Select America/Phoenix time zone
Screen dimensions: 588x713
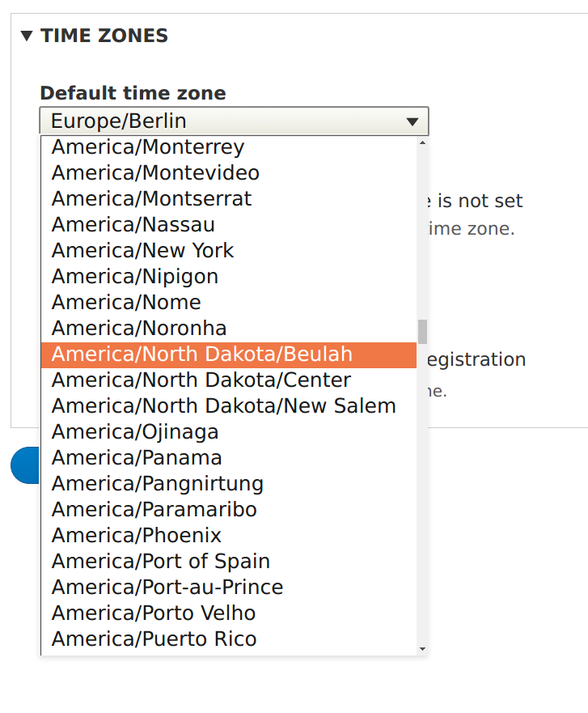(135, 535)
